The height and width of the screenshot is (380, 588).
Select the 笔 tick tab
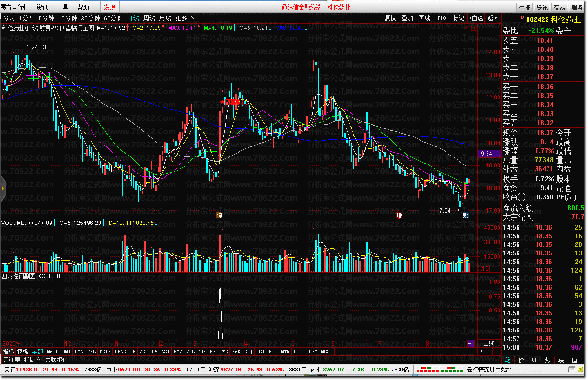[x=508, y=360]
